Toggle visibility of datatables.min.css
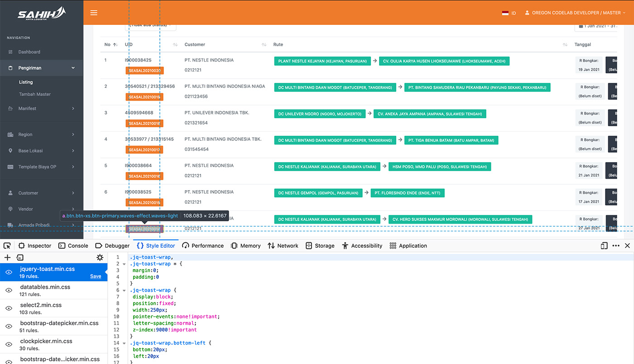The height and width of the screenshot is (364, 634). 9,290
